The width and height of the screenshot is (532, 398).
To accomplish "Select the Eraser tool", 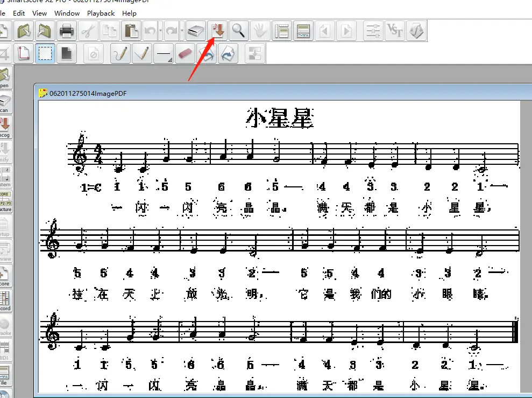I will [x=185, y=53].
